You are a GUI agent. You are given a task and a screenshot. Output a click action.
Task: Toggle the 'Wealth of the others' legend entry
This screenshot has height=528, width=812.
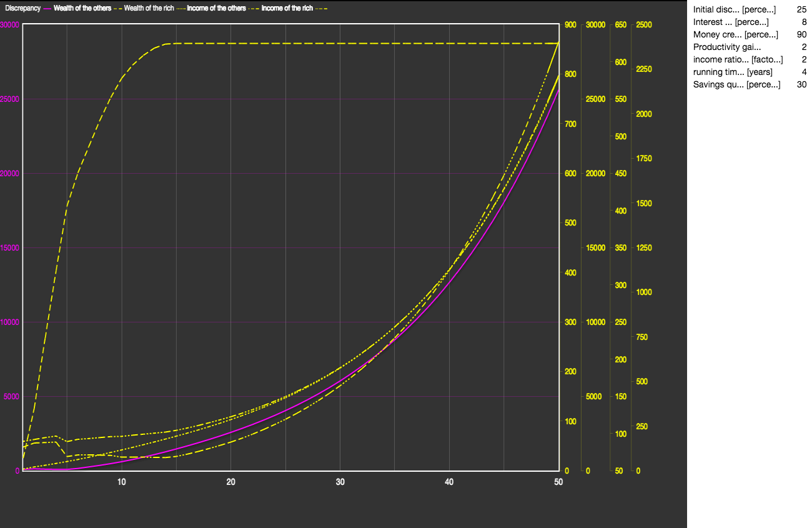[89, 8]
